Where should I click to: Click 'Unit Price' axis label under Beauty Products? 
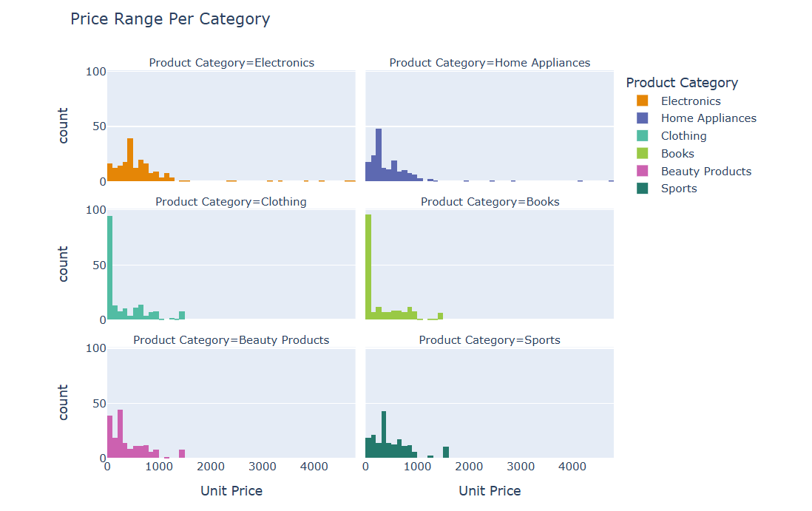pos(231,491)
